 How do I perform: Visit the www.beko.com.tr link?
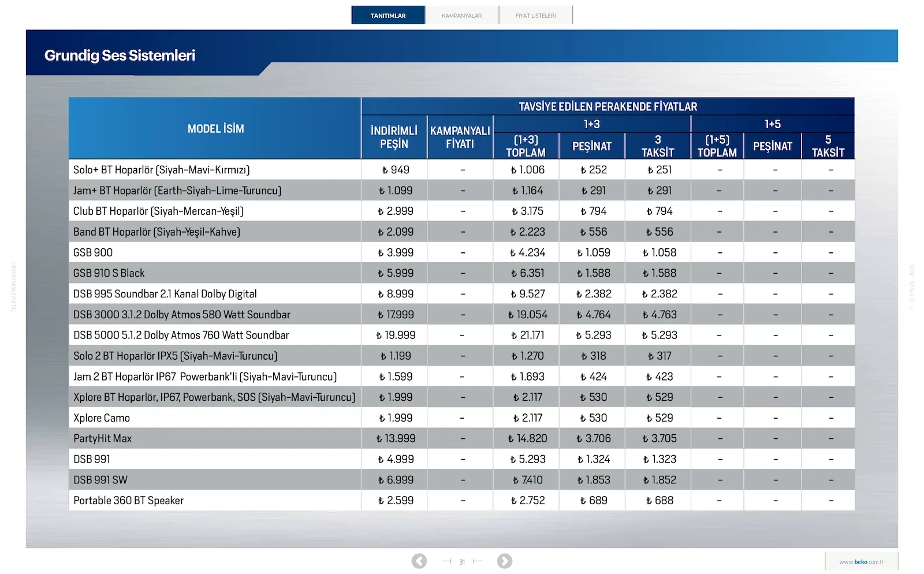tap(861, 562)
